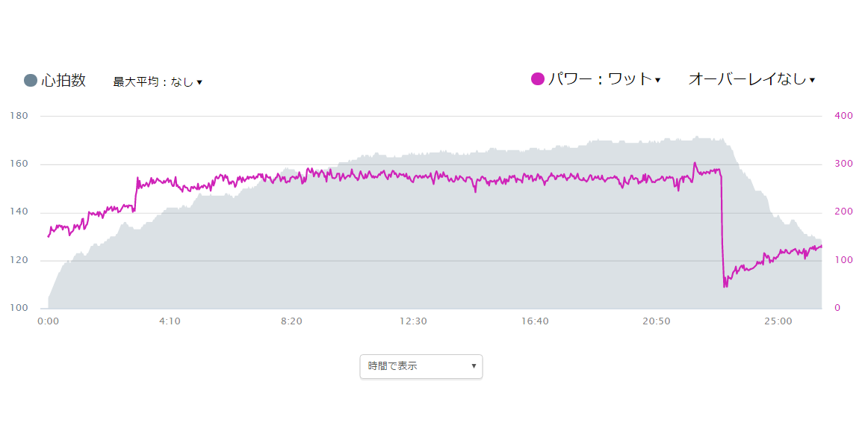Click the magenta power legend dot
This screenshot has width=868, height=429.
coord(538,79)
